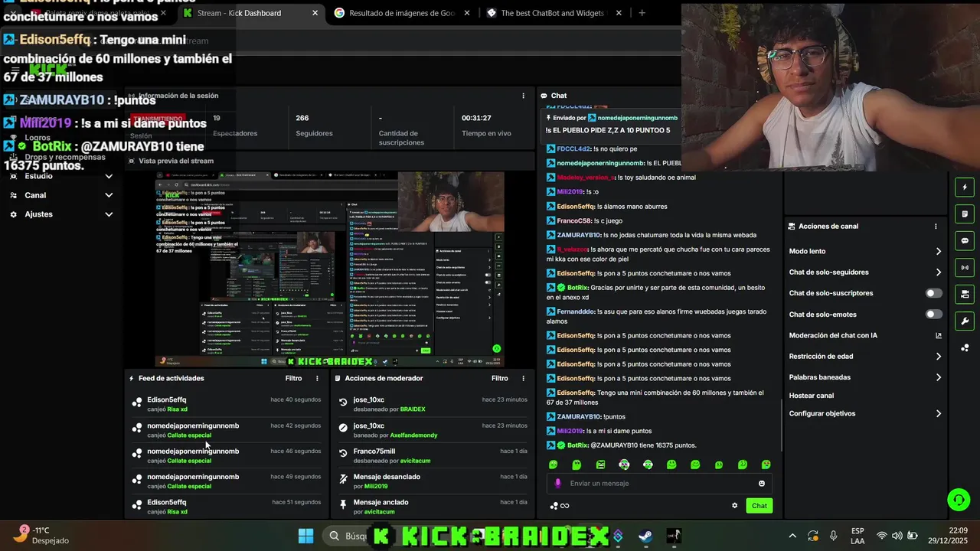Open the Steam taskbar icon

[x=645, y=536]
